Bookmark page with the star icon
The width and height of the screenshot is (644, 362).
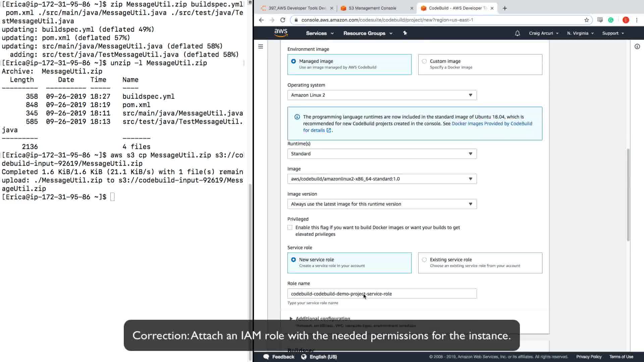pos(586,20)
